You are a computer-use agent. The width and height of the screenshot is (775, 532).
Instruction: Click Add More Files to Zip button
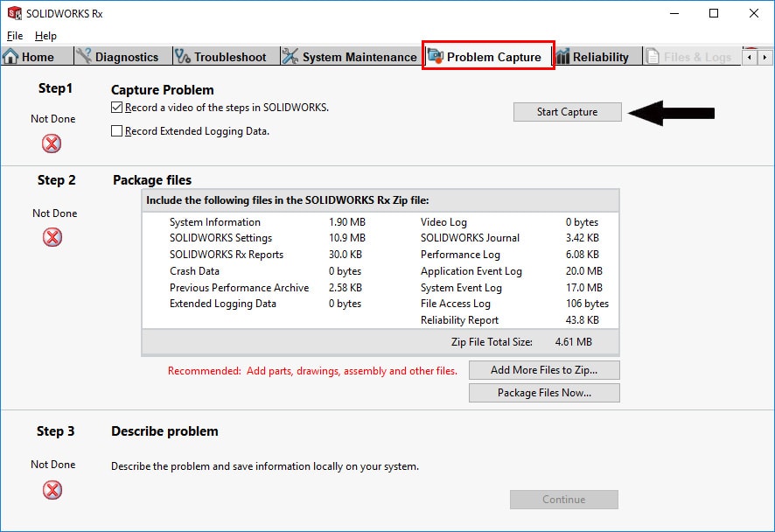pyautogui.click(x=544, y=370)
